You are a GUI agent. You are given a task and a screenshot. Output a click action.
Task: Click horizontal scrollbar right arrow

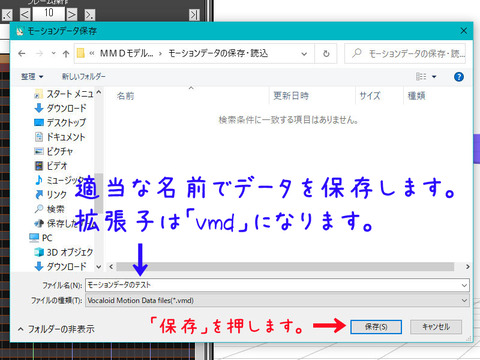[468, 267]
